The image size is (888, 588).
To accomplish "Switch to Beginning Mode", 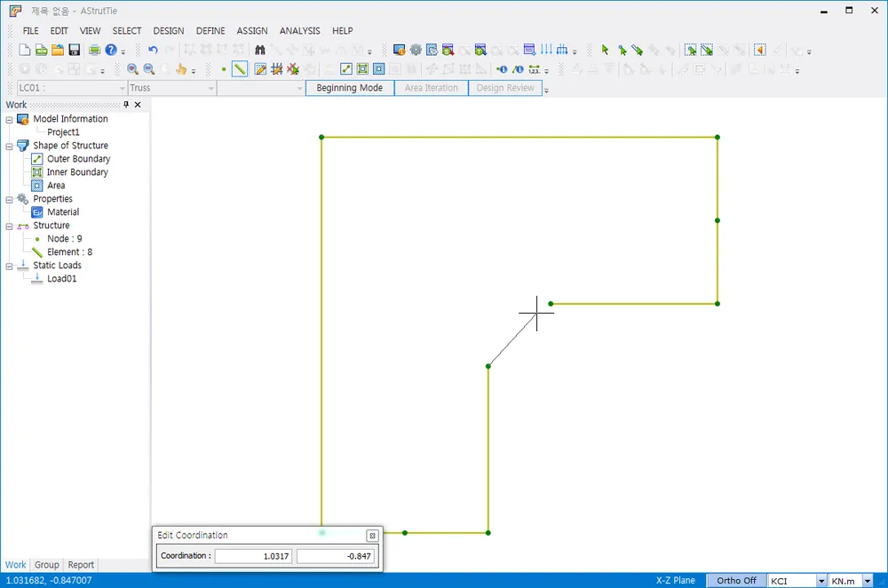I will [x=349, y=88].
